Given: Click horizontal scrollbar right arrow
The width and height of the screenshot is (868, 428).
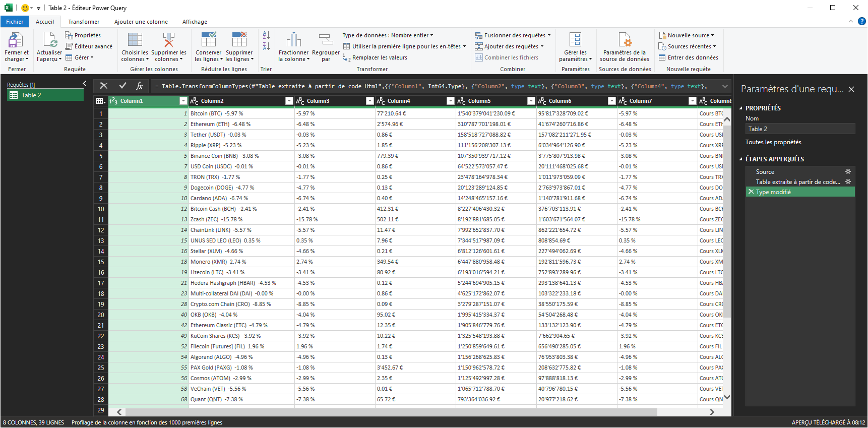Looking at the screenshot, I should pos(712,412).
